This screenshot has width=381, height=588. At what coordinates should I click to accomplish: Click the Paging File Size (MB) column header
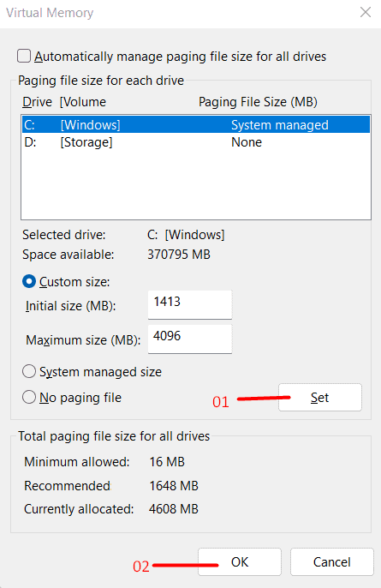[258, 102]
